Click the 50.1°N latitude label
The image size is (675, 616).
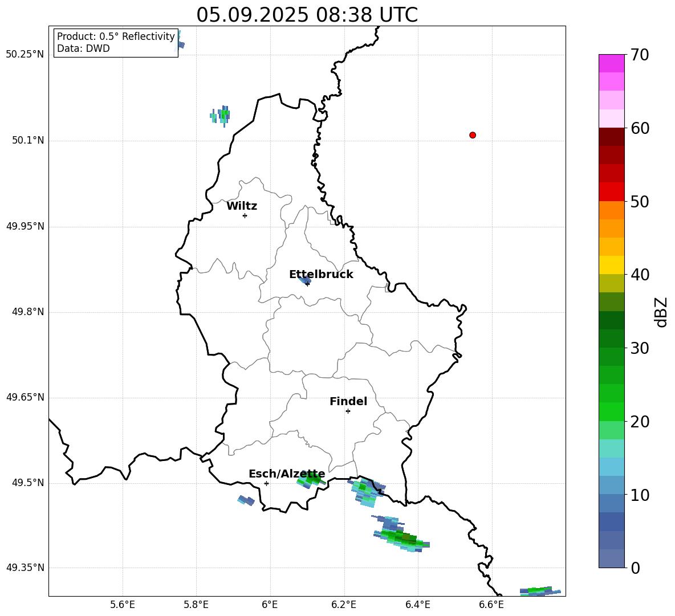[28, 141]
